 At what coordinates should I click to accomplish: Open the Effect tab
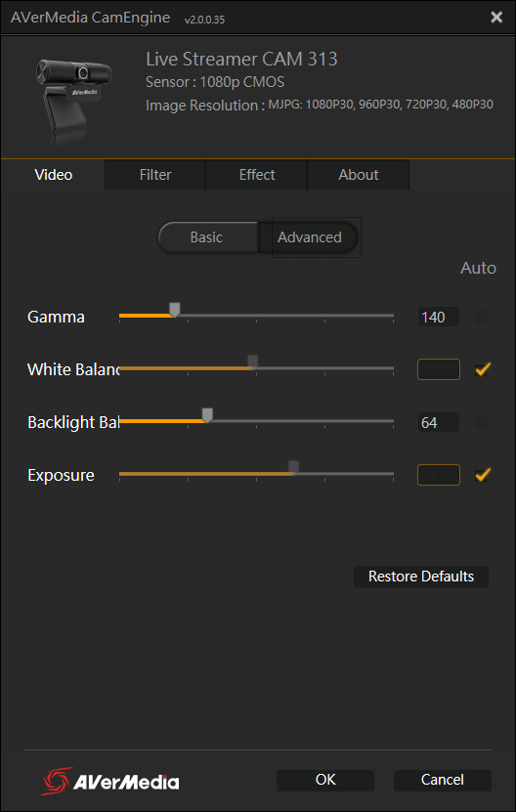[257, 175]
